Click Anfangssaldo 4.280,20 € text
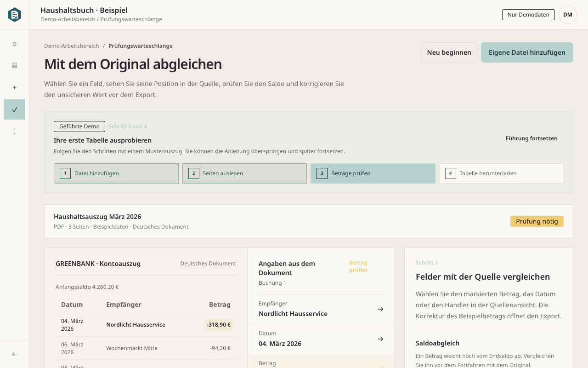588x368 pixels. [x=87, y=287]
